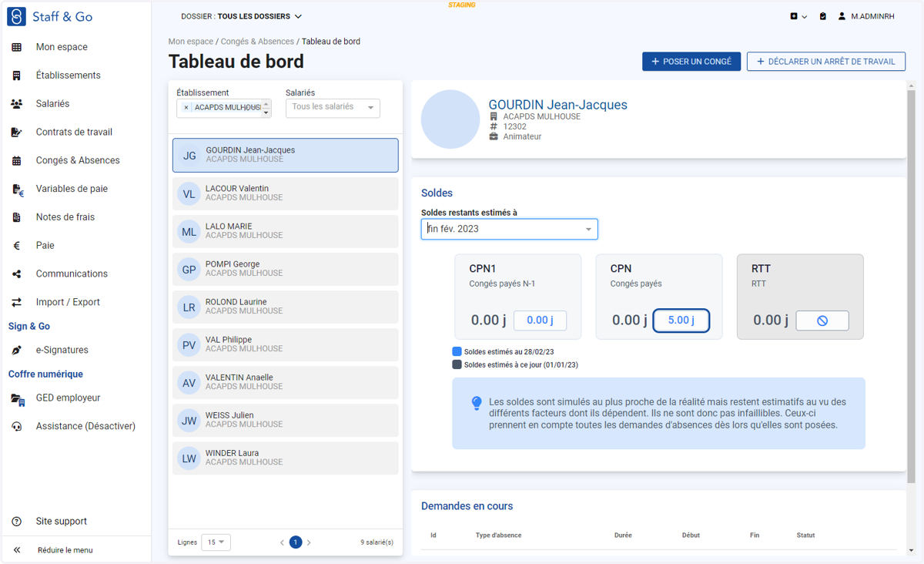Click the Import / Export arrows icon

click(16, 303)
